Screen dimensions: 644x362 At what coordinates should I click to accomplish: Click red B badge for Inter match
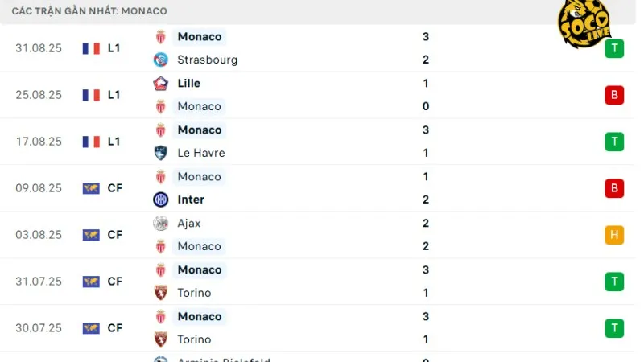tap(614, 188)
